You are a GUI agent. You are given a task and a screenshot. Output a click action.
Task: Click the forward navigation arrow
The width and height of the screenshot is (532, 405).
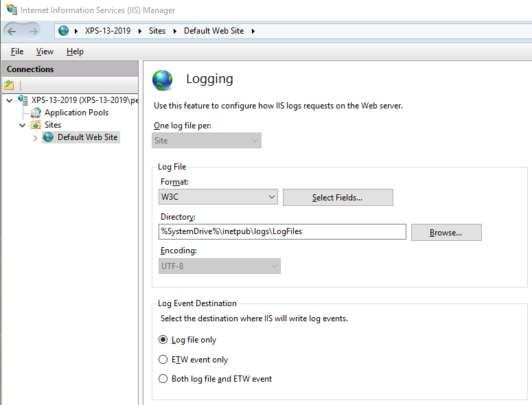pyautogui.click(x=33, y=32)
